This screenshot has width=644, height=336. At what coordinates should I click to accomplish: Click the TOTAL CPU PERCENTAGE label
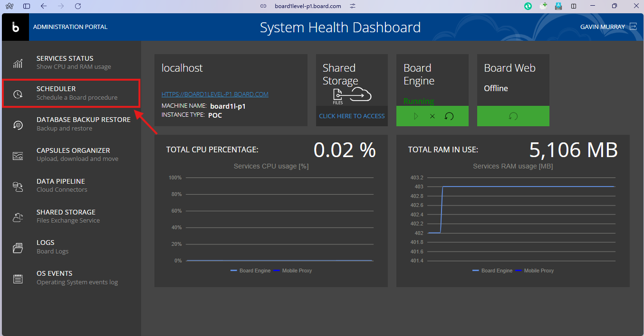pos(212,149)
